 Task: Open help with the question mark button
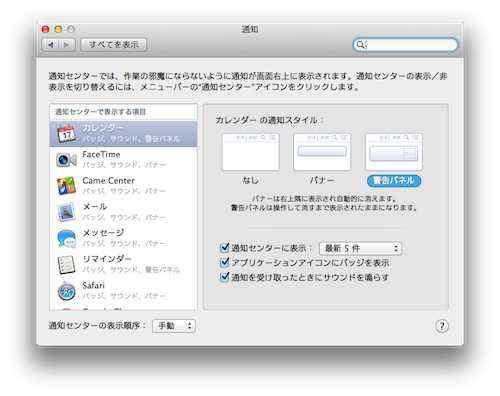[x=442, y=326]
